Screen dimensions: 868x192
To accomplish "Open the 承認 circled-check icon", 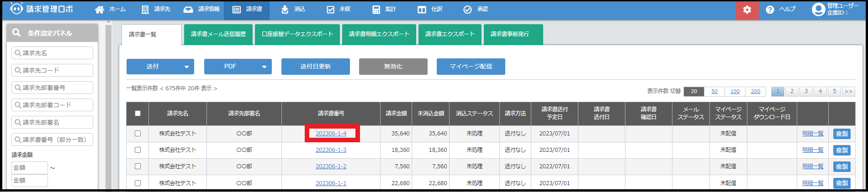I will pyautogui.click(x=467, y=10).
